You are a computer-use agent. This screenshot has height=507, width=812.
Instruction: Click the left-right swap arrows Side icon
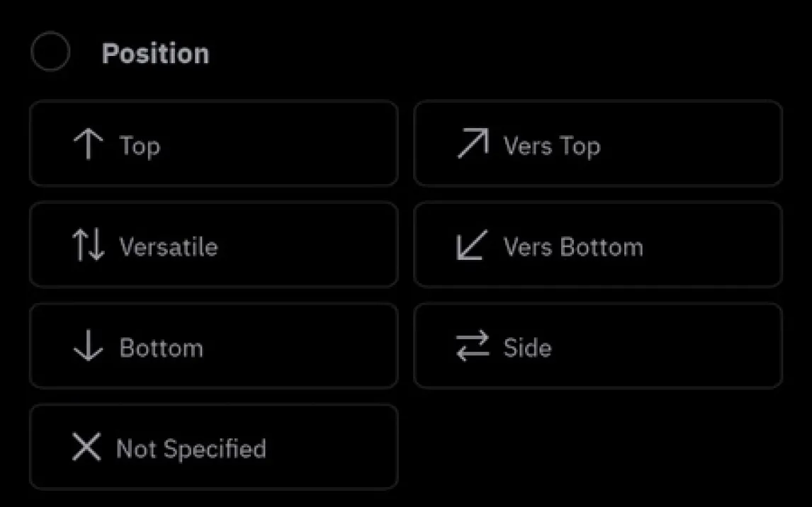point(473,347)
